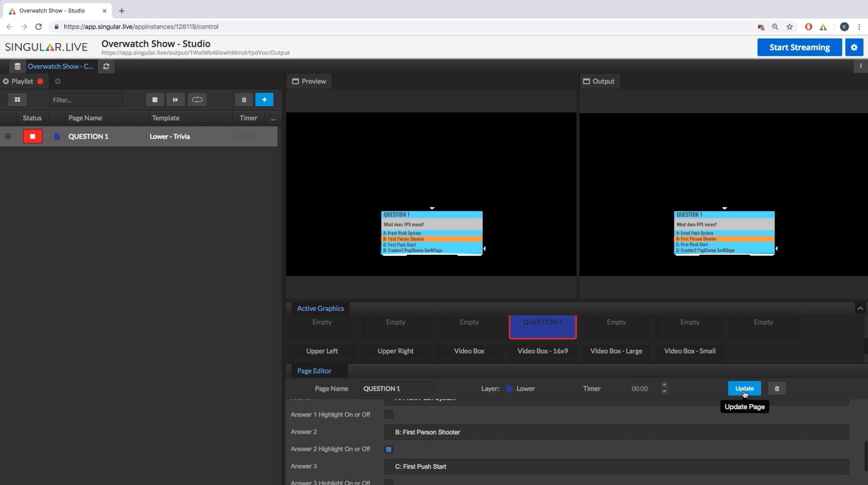Select the QUESTION 1 playlist row

tap(139, 136)
